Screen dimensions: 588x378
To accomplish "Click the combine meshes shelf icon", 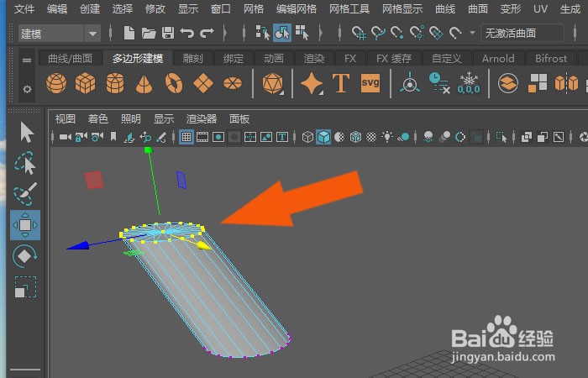I will coord(508,83).
